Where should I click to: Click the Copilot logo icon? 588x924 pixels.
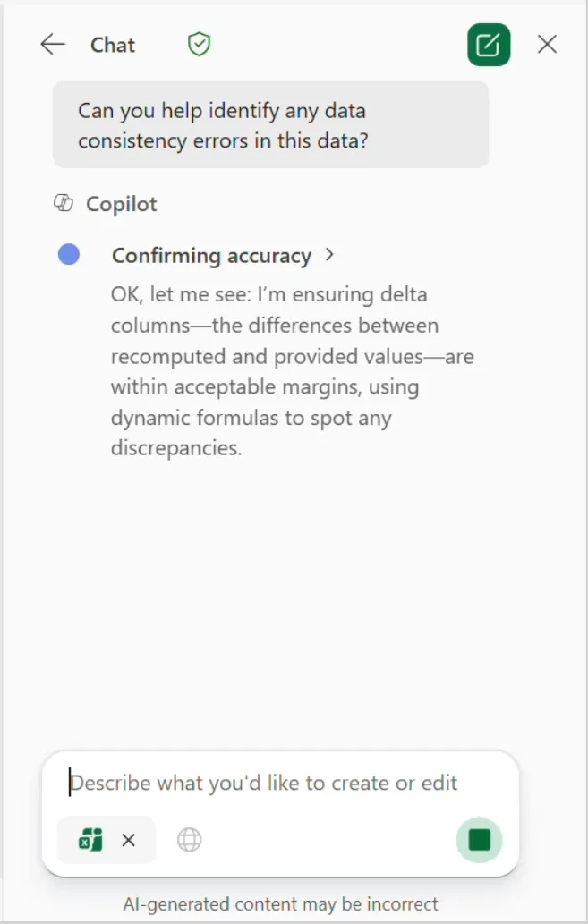click(64, 204)
